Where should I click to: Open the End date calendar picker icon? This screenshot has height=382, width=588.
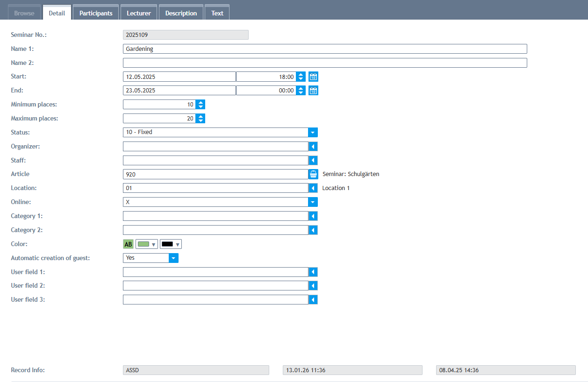313,91
